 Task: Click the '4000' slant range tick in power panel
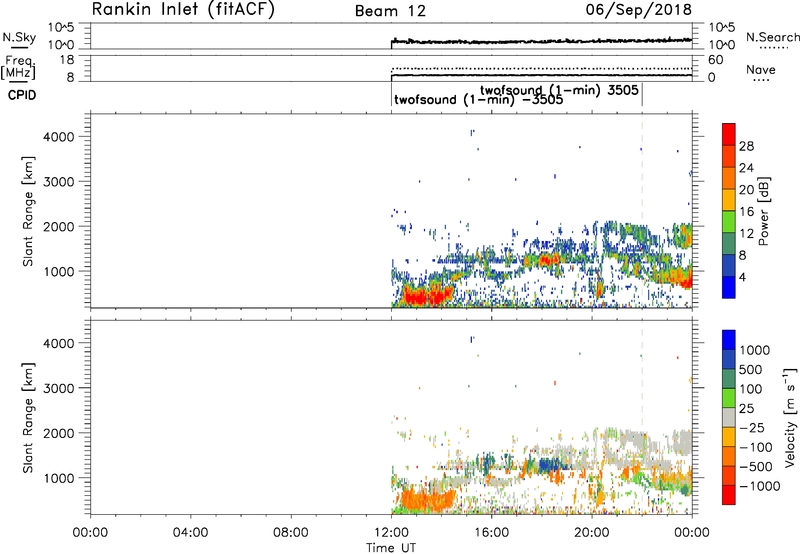tap(59, 137)
